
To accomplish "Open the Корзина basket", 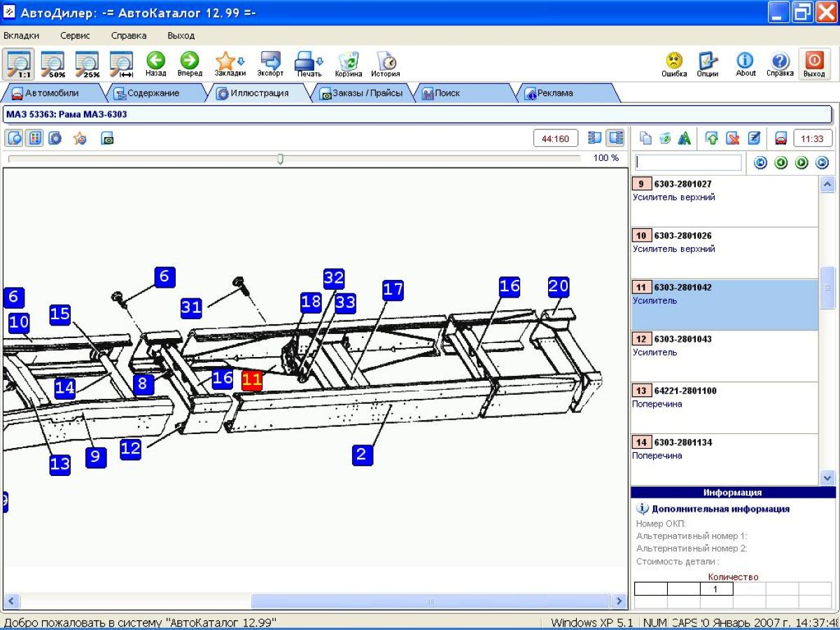I will 349,64.
